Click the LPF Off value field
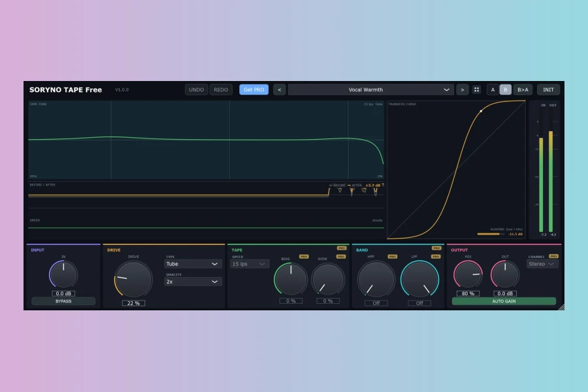The height and width of the screenshot is (392, 588). [419, 302]
